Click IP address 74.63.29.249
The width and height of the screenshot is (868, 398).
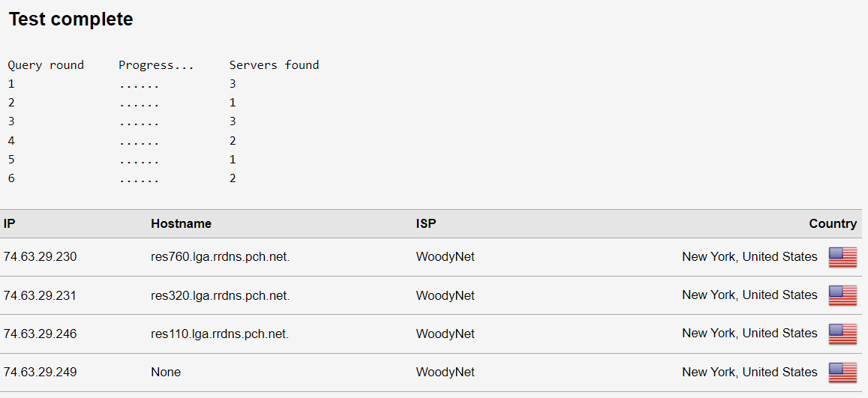point(40,373)
